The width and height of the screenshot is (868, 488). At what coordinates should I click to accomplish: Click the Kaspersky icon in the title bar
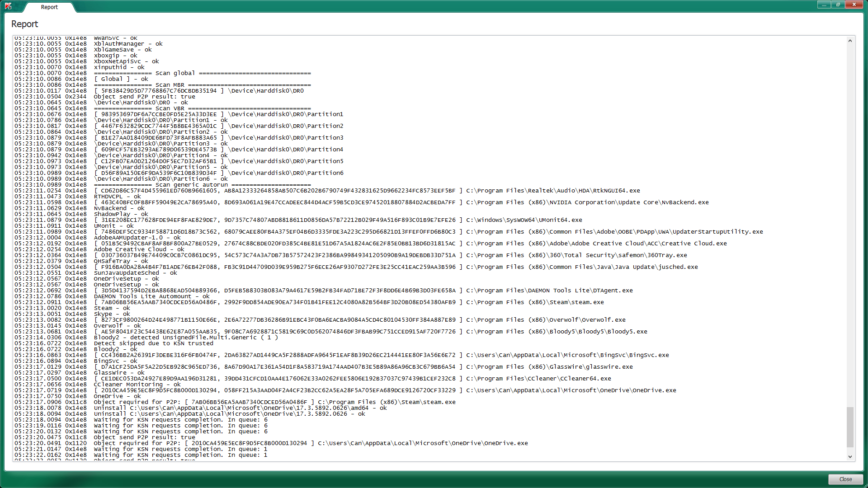(8, 6)
